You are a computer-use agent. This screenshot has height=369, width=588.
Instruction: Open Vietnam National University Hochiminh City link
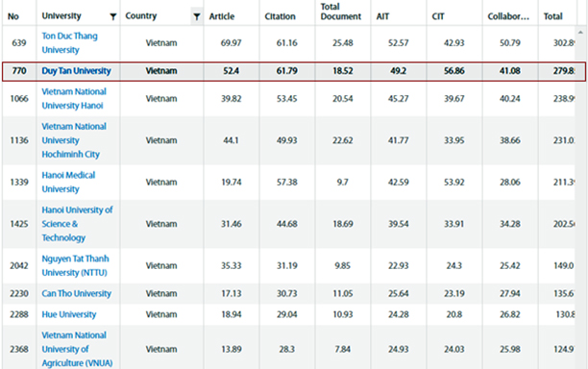74,140
